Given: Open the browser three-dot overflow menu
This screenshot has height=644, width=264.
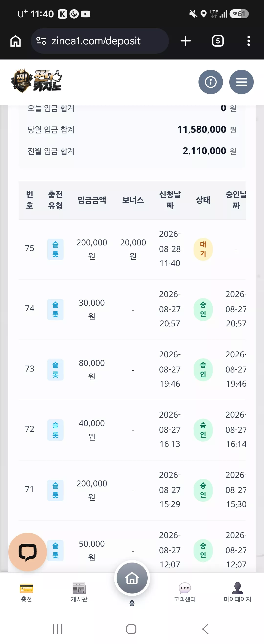Looking at the screenshot, I should coord(248,41).
